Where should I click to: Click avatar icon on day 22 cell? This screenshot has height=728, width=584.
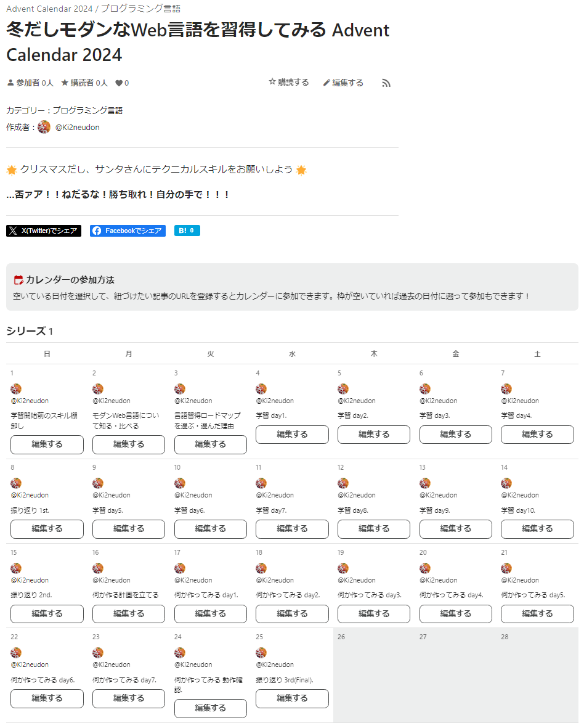tap(16, 652)
